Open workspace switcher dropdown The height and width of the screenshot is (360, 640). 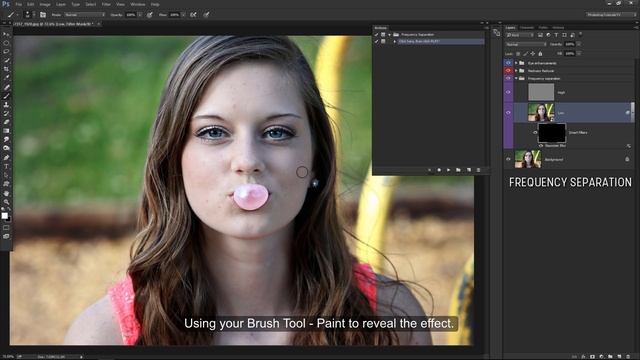coord(611,15)
